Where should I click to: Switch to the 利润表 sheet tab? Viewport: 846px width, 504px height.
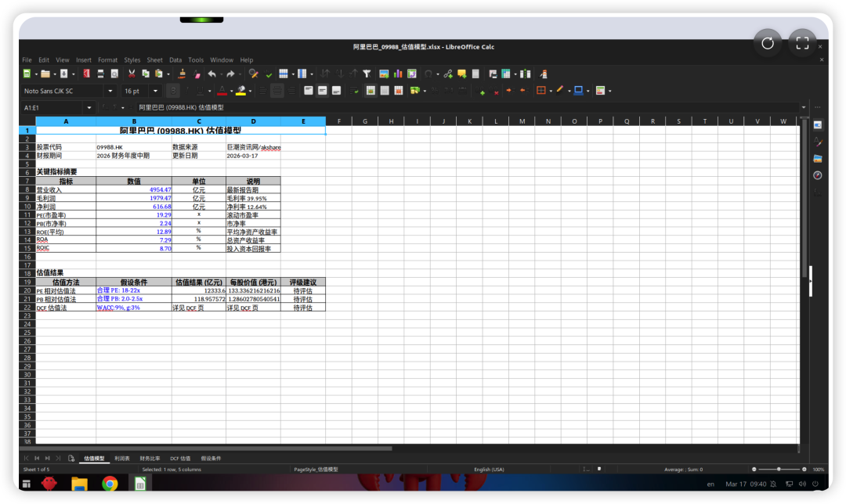pos(122,458)
